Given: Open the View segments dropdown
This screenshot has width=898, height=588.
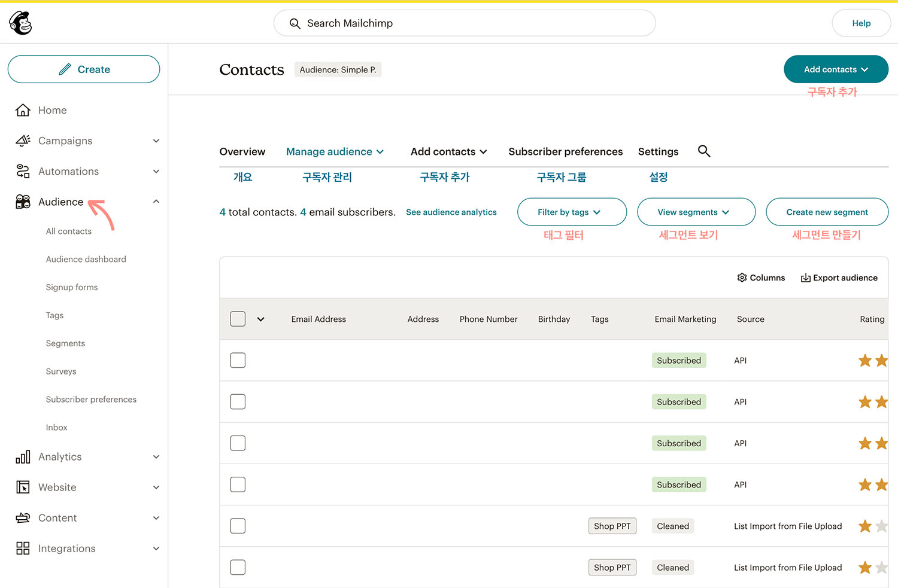Looking at the screenshot, I should pos(696,212).
